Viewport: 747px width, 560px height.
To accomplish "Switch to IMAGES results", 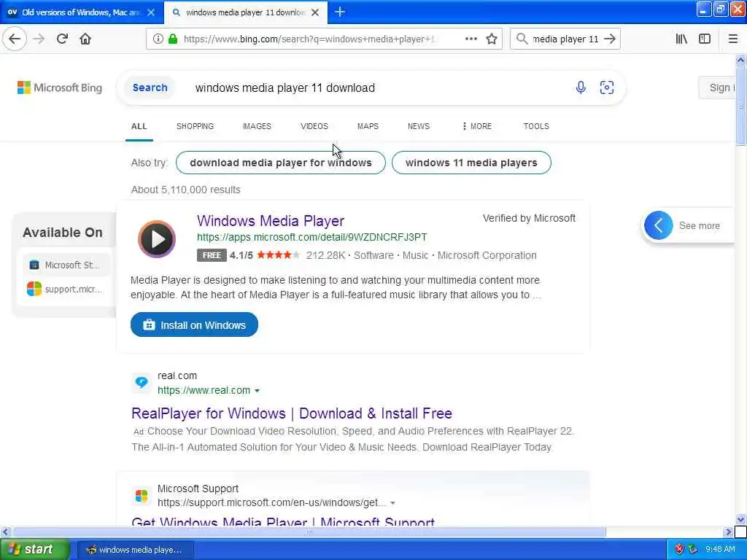I will 257,126.
